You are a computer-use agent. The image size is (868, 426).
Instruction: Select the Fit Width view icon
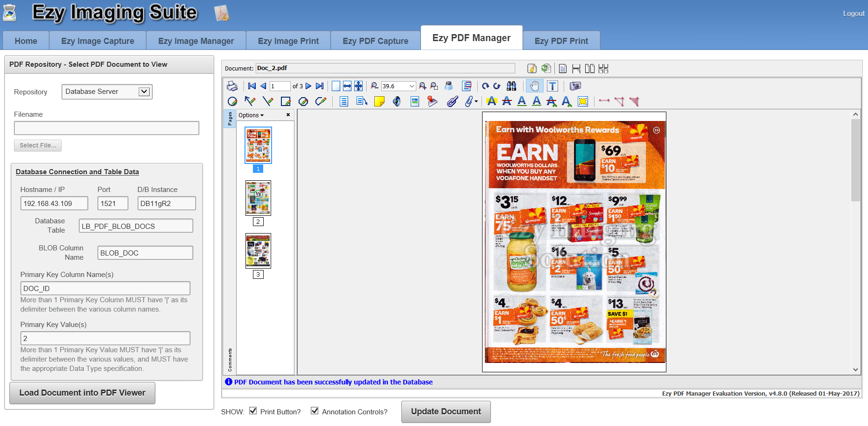point(347,86)
